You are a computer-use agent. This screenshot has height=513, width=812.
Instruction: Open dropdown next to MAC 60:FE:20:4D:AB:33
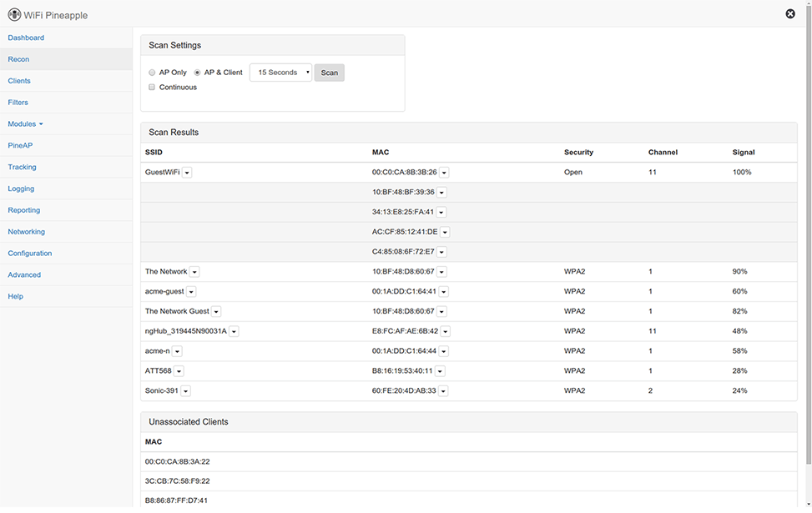[443, 391]
